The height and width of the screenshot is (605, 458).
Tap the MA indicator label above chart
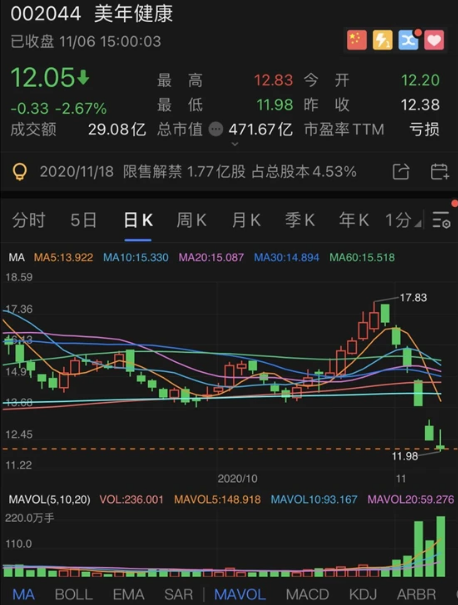(x=17, y=257)
